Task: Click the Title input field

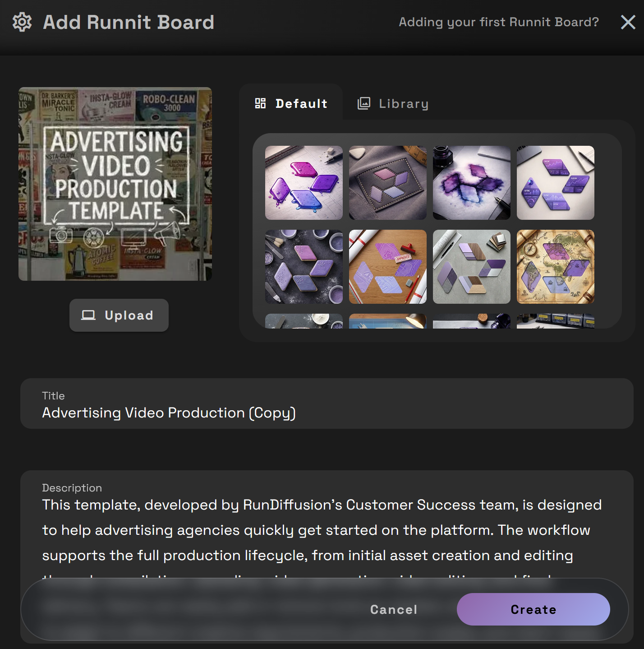Action: pyautogui.click(x=327, y=413)
